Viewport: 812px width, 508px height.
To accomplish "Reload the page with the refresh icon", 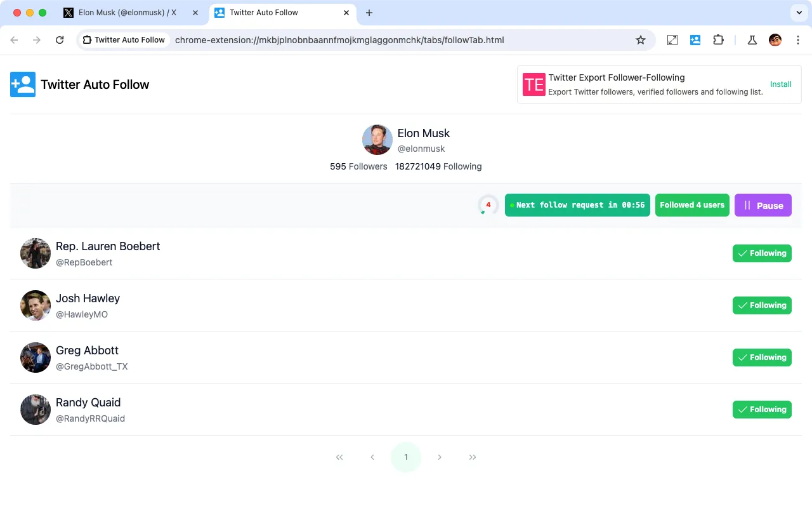I will point(60,39).
